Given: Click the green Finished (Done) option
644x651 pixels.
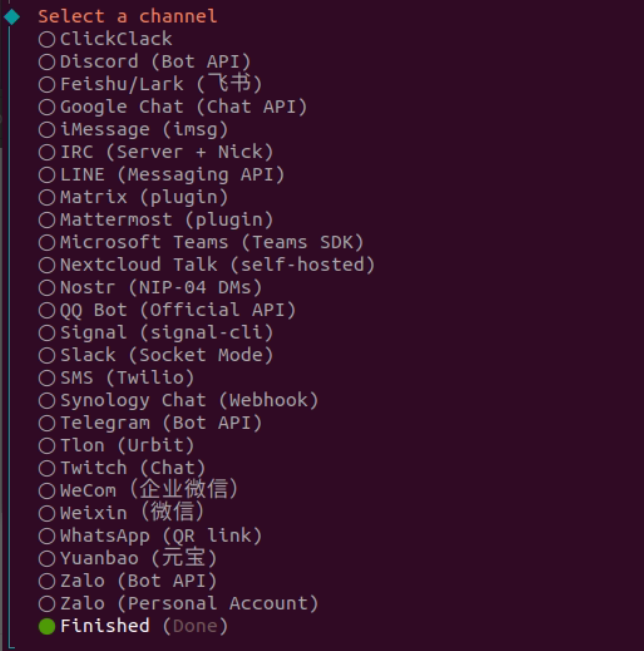Looking at the screenshot, I should click(133, 626).
